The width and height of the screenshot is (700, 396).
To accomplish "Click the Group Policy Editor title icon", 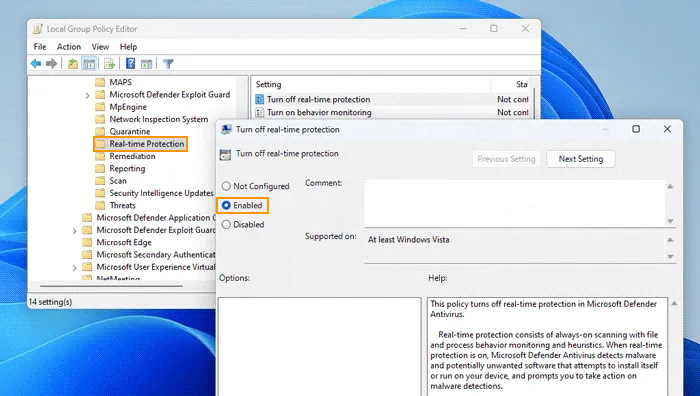I will click(38, 29).
